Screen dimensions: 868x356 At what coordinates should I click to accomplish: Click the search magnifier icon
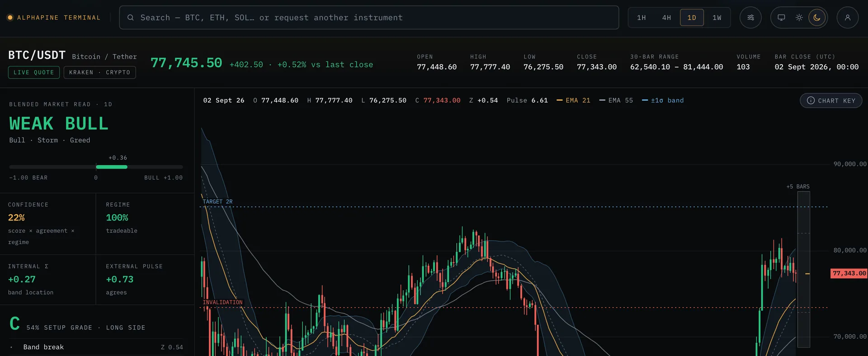pyautogui.click(x=131, y=18)
